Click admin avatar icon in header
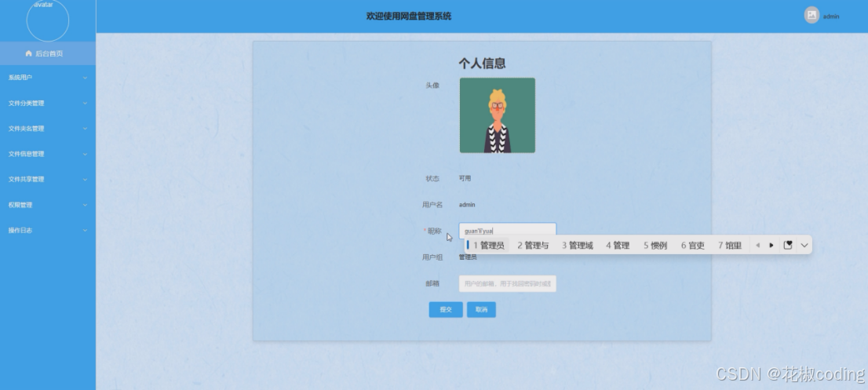This screenshot has height=390, width=868. pyautogui.click(x=811, y=16)
